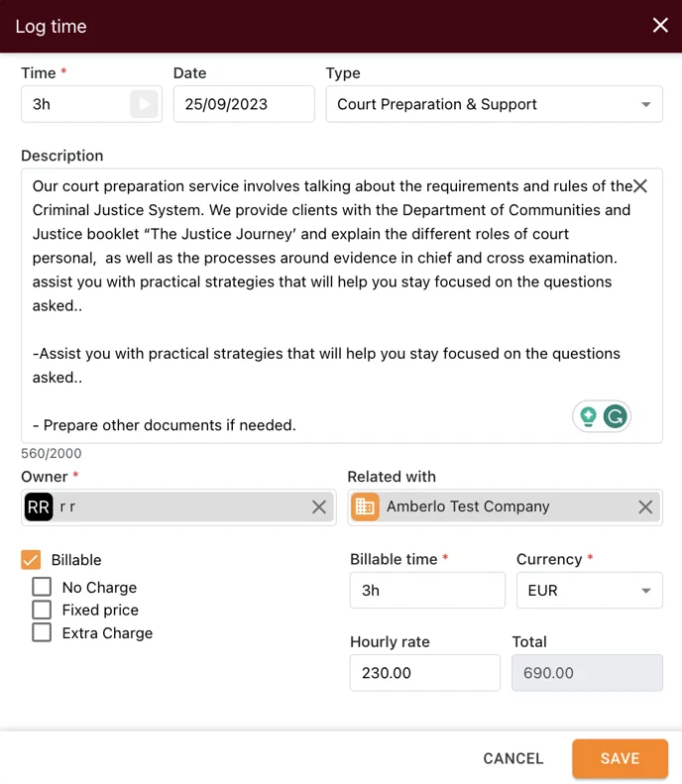682x784 pixels.
Task: Remove owner r r with X icon
Action: pos(319,507)
